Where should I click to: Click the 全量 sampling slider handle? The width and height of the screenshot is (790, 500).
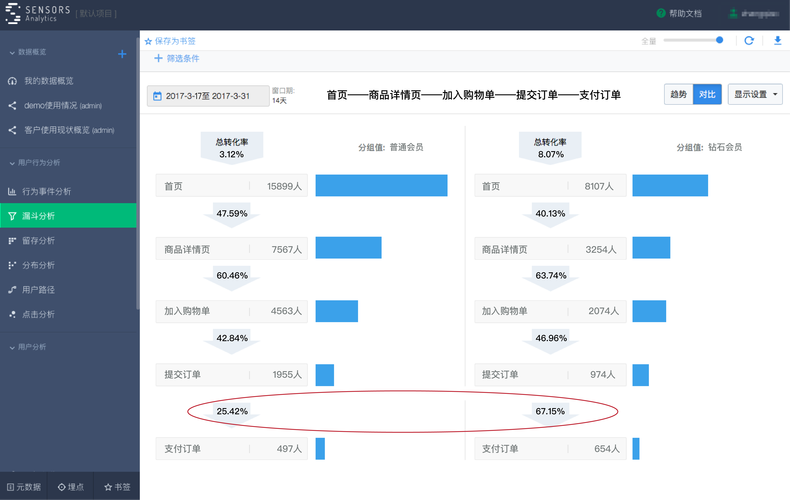pos(719,40)
